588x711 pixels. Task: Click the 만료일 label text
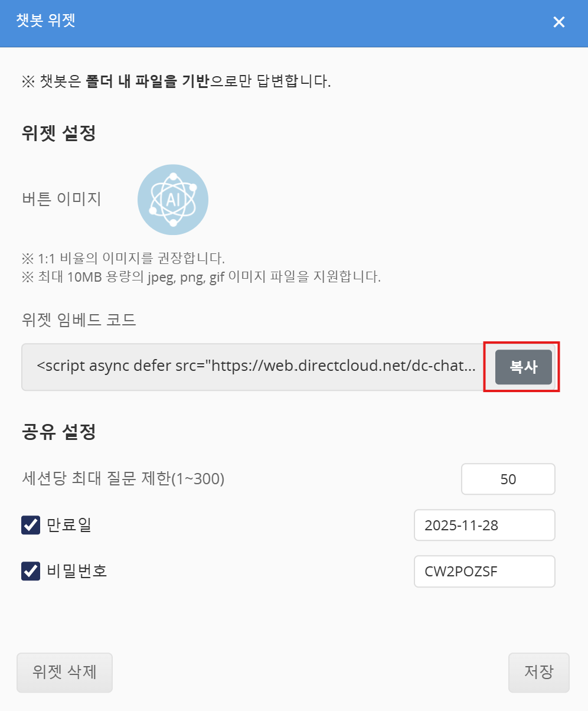click(68, 525)
